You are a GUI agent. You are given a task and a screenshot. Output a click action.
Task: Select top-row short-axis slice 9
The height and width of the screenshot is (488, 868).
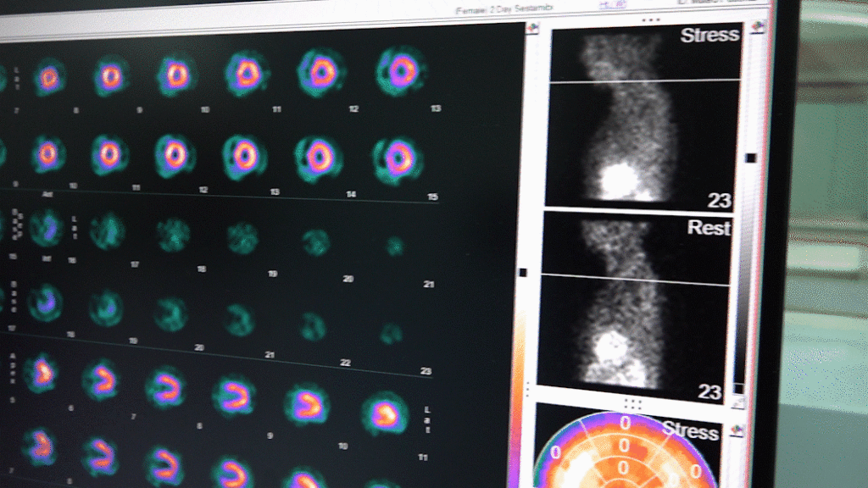pyautogui.click(x=110, y=75)
